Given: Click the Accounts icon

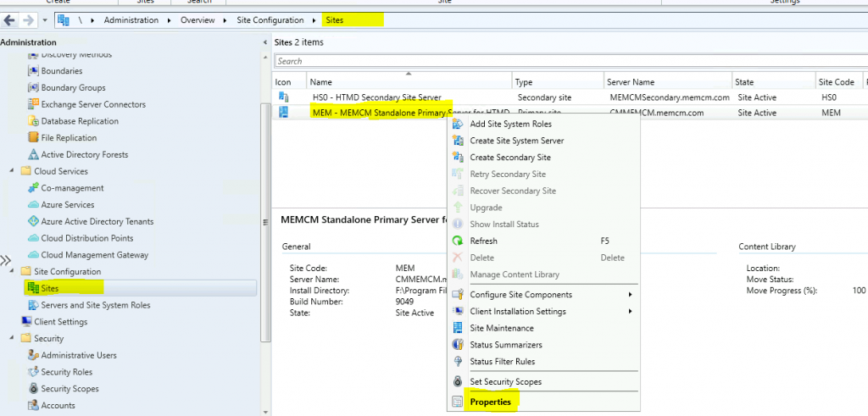Looking at the screenshot, I should [x=33, y=406].
